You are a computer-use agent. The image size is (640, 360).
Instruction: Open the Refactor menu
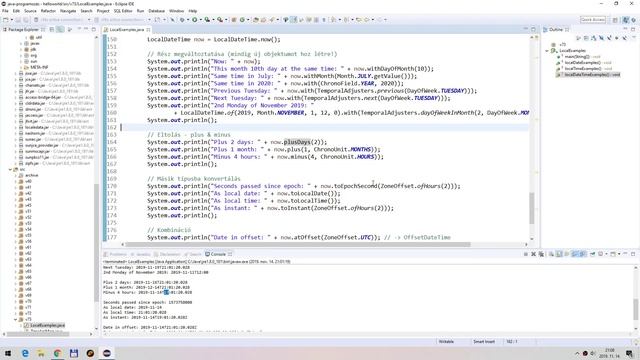[x=48, y=11]
